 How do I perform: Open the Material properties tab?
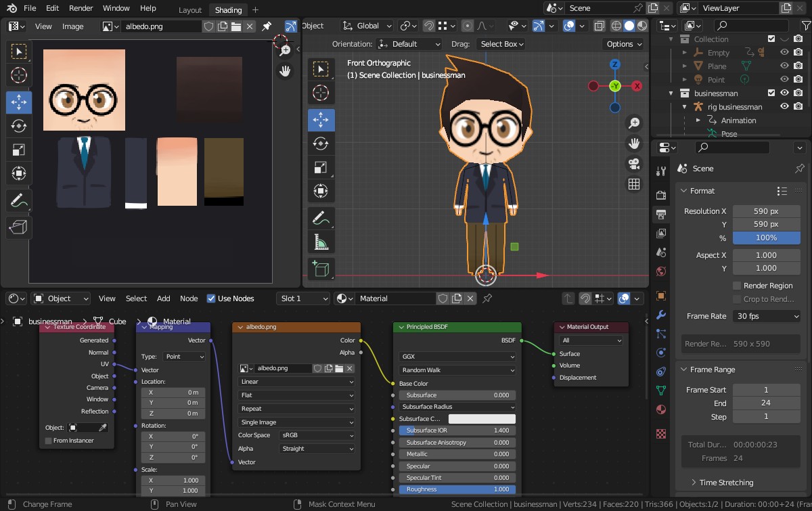pyautogui.click(x=661, y=409)
